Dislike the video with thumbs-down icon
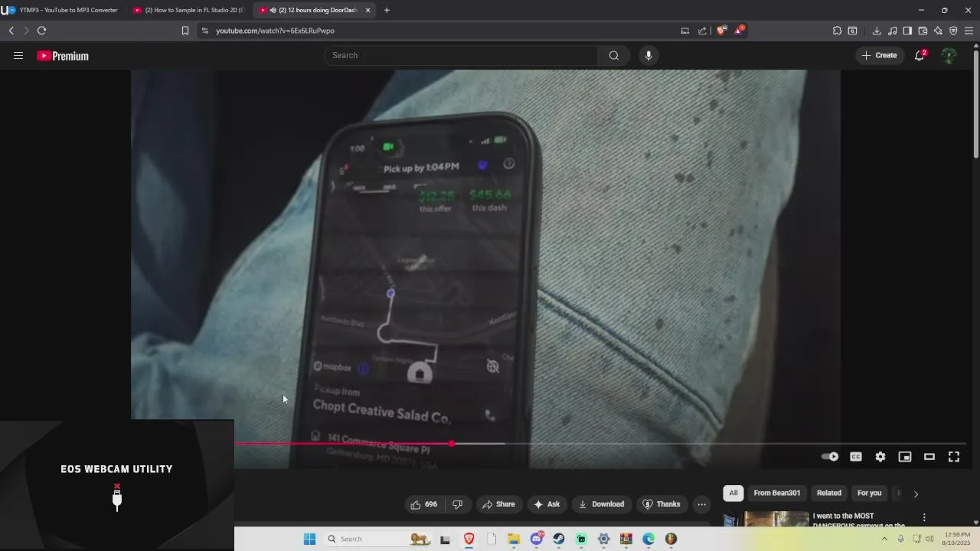Screen dimensions: 980x551 tap(457, 504)
